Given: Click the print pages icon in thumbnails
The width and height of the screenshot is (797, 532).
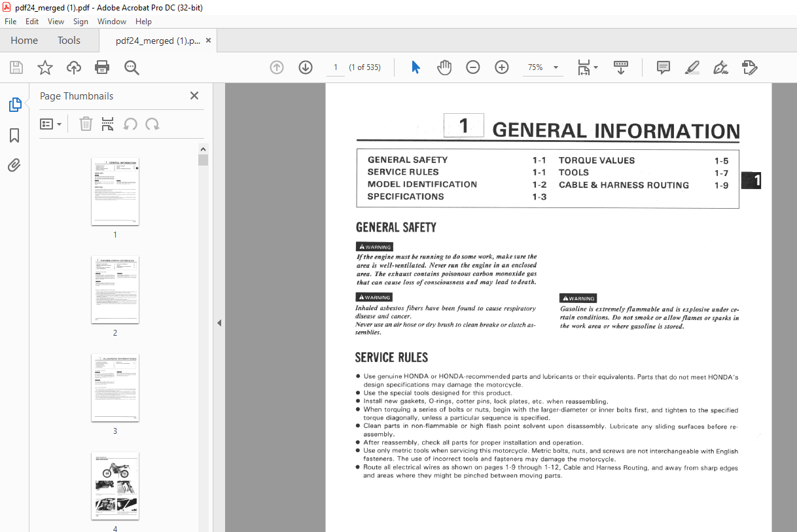Looking at the screenshot, I should (x=108, y=124).
